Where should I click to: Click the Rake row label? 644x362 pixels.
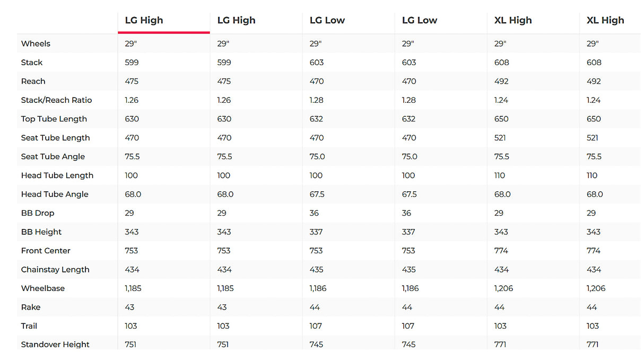click(x=31, y=307)
